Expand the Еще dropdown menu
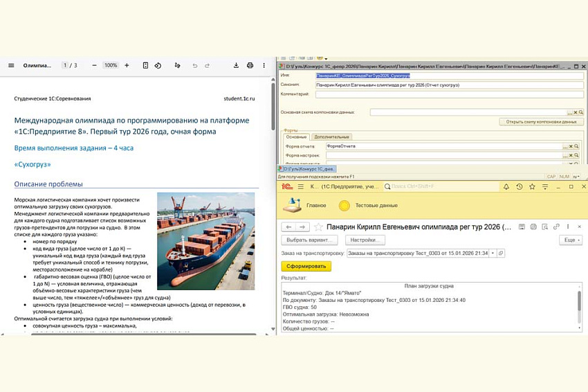The height and width of the screenshot is (392, 588). (x=570, y=240)
